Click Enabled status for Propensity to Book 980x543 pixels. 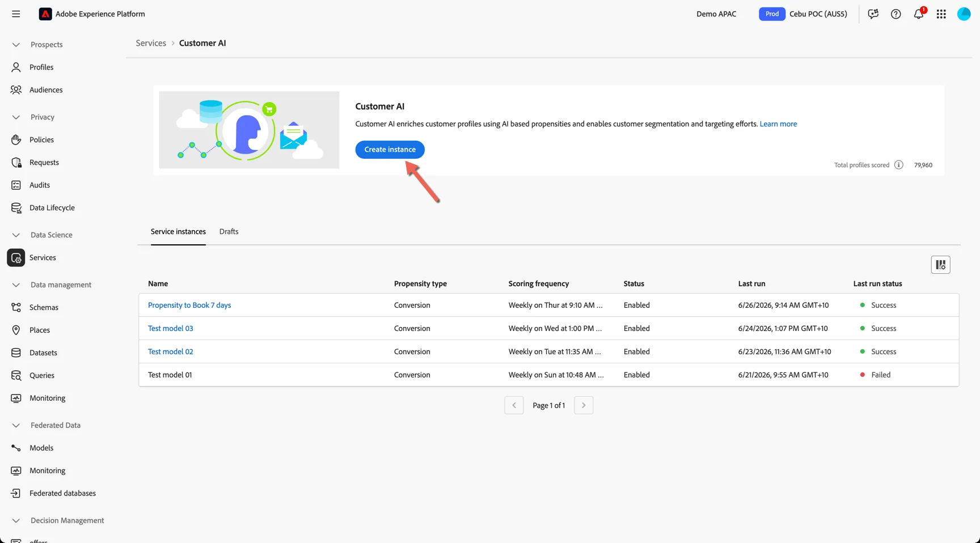[636, 306]
